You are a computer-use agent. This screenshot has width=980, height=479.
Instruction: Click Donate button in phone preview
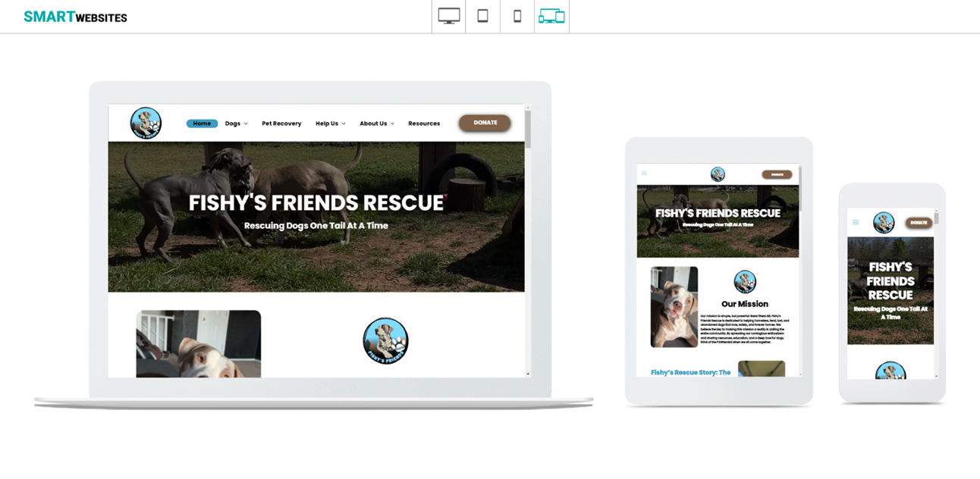click(x=919, y=223)
